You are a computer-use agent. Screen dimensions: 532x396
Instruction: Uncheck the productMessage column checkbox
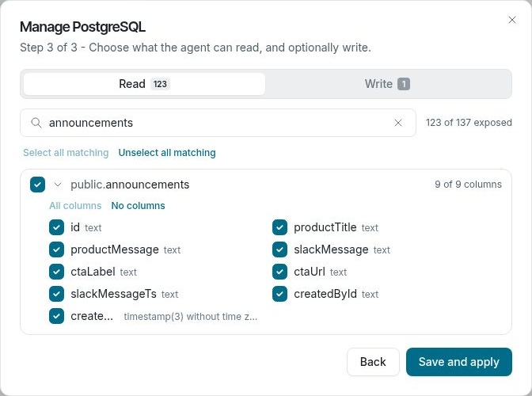coord(56,249)
